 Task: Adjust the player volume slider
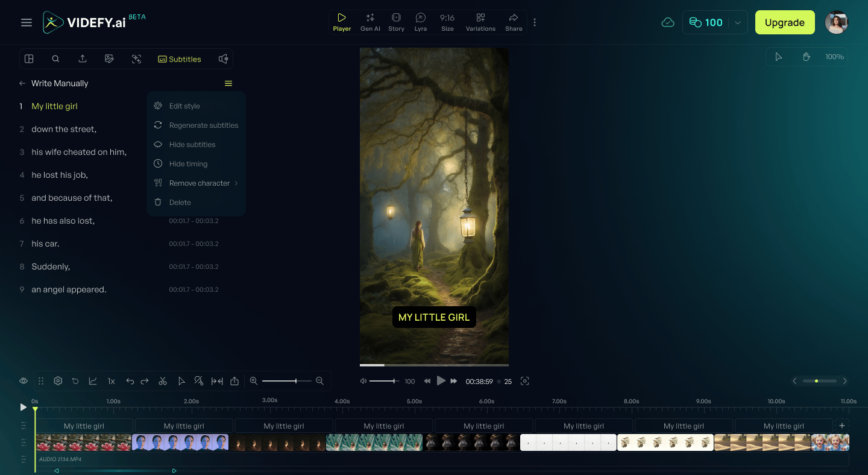point(384,381)
